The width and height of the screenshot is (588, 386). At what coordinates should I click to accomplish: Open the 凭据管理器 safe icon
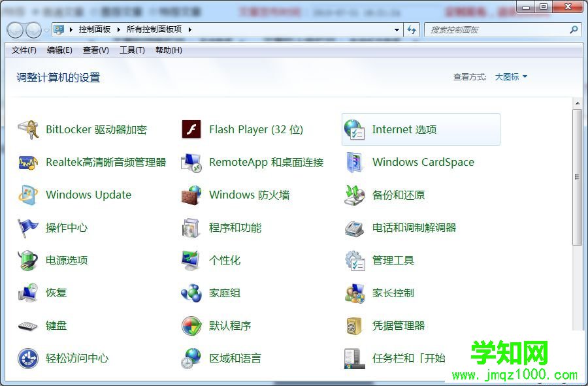354,325
